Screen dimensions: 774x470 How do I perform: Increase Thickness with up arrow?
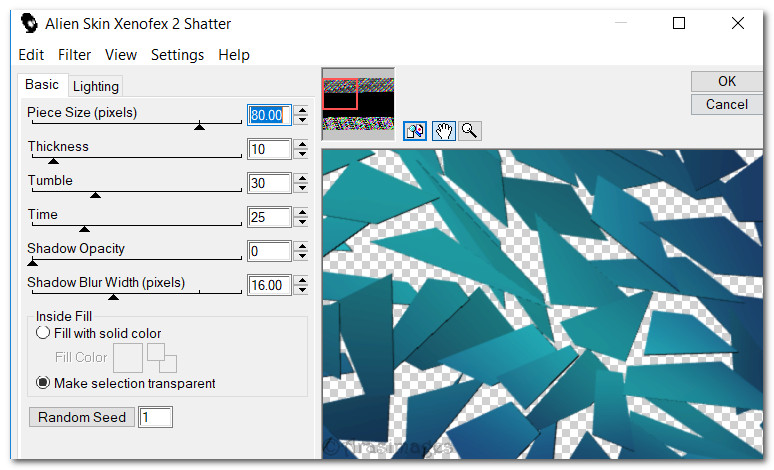302,144
